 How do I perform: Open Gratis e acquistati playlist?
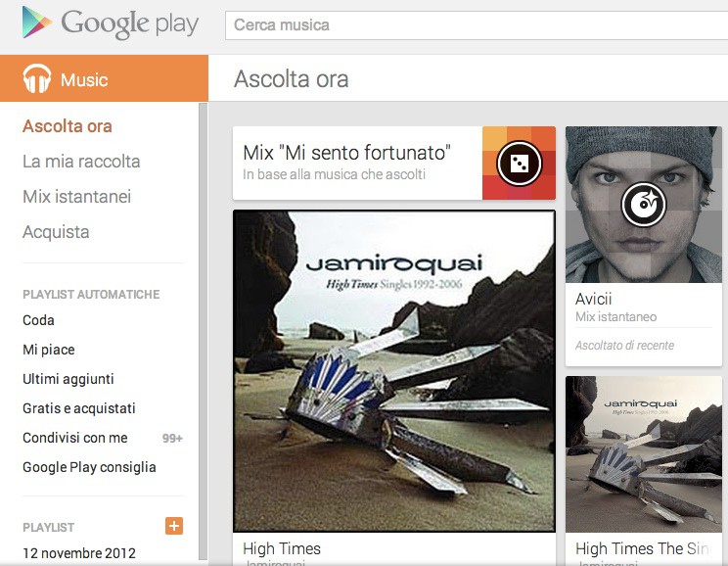(x=79, y=408)
